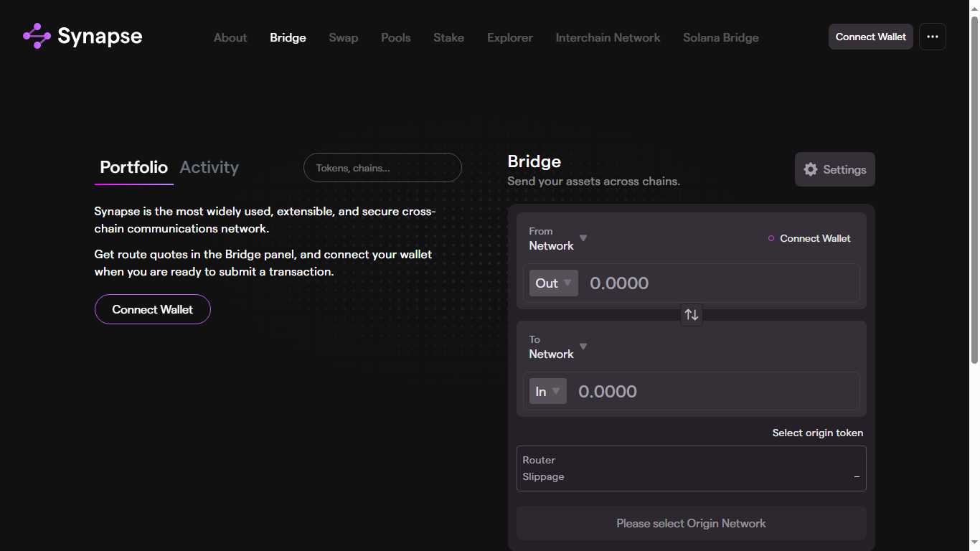Open the Swap page in navigation
This screenshot has height=551, width=980.
pos(343,37)
